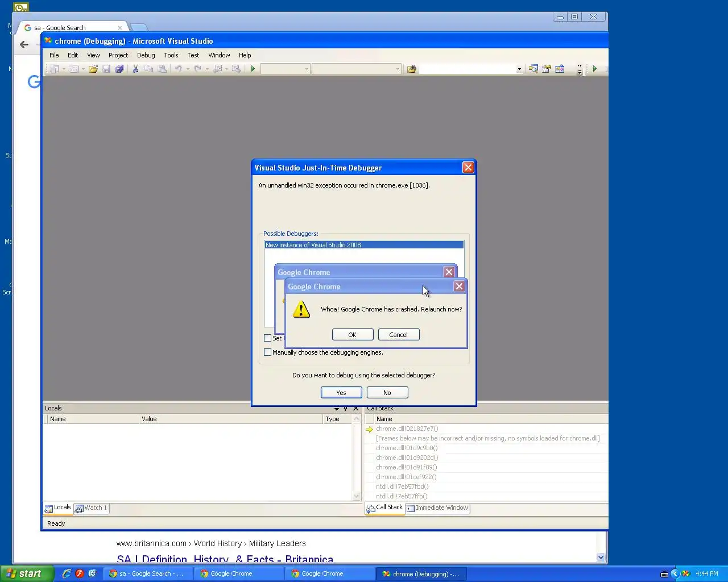
Task: Select the Locals tab
Action: 58,508
